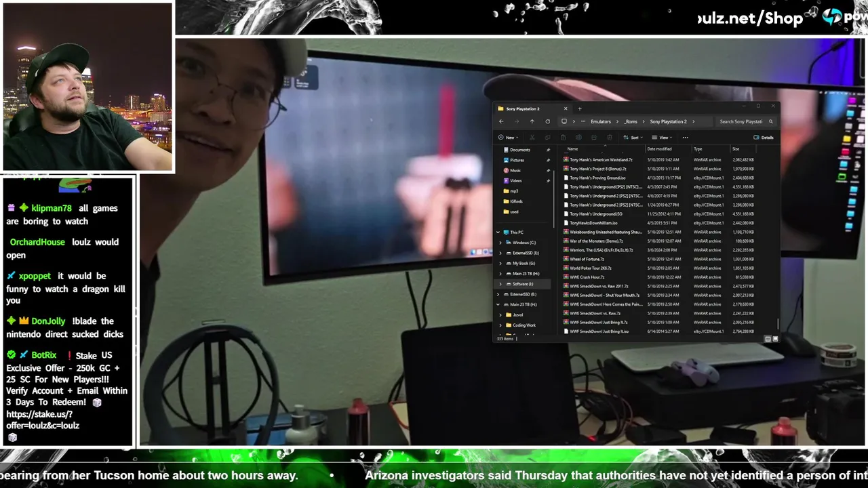Screen dimensions: 868x488
Task: Click the Delete trash icon
Action: [610, 138]
